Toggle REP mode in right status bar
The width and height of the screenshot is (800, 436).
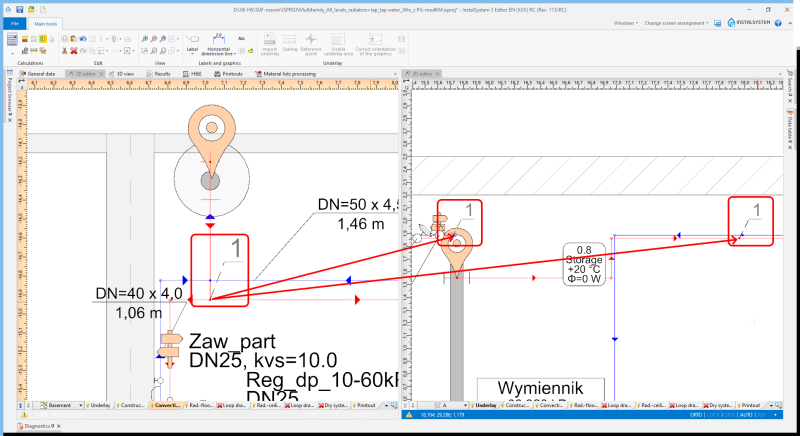(x=761, y=415)
